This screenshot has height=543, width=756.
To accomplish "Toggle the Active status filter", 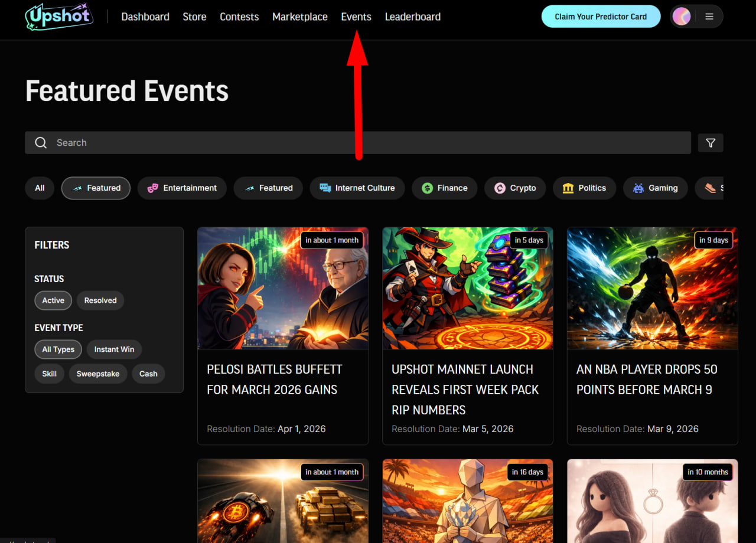I will 53,300.
